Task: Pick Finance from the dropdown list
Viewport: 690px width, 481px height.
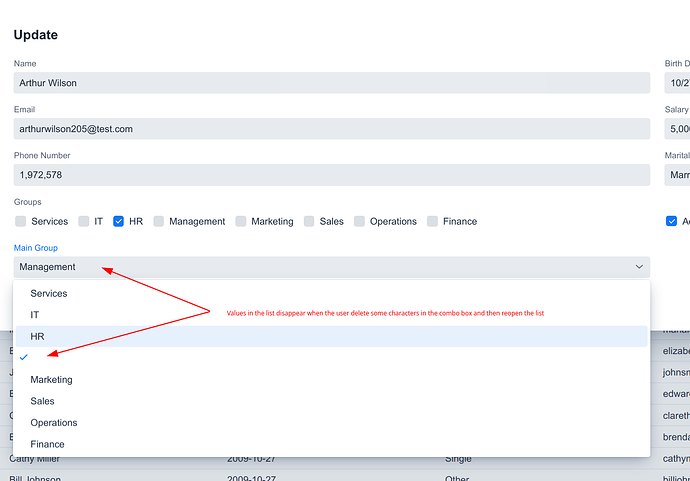Action: [47, 444]
